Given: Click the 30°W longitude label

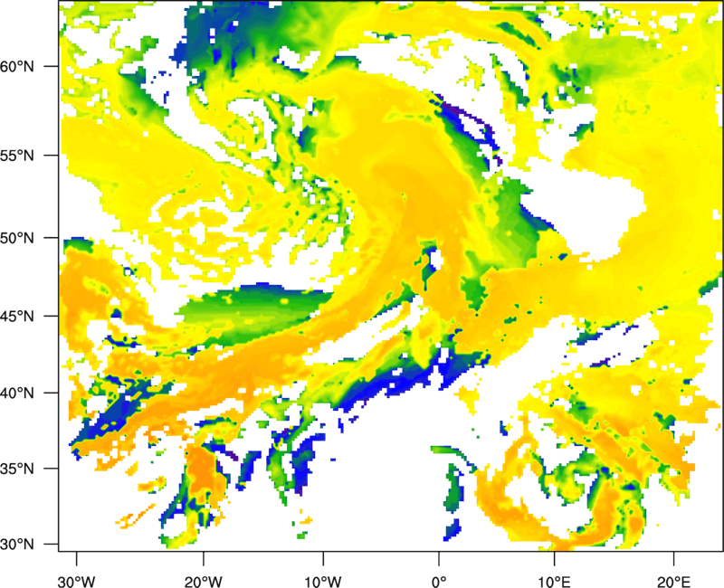Looking at the screenshot, I should point(77,582).
